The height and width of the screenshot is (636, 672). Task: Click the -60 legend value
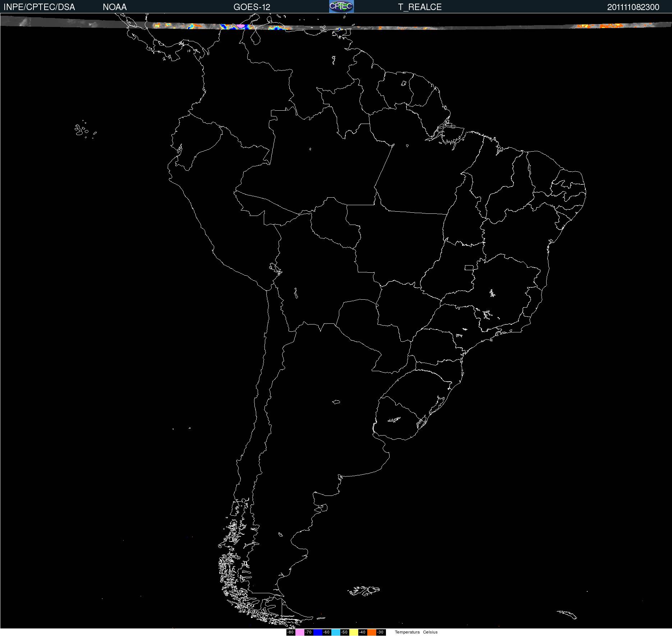point(326,632)
